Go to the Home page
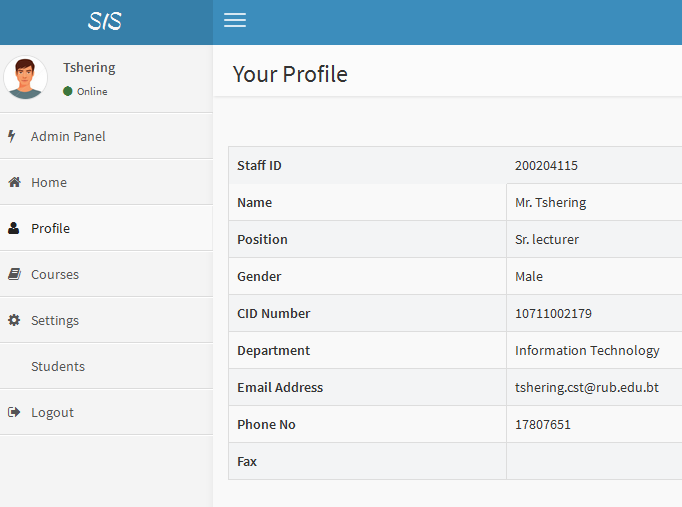Viewport: 682px width, 507px height. point(49,182)
